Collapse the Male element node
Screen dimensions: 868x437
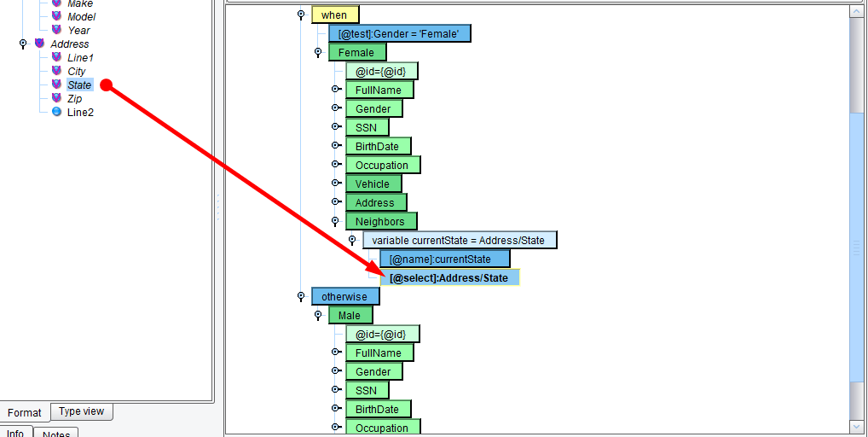click(x=318, y=315)
